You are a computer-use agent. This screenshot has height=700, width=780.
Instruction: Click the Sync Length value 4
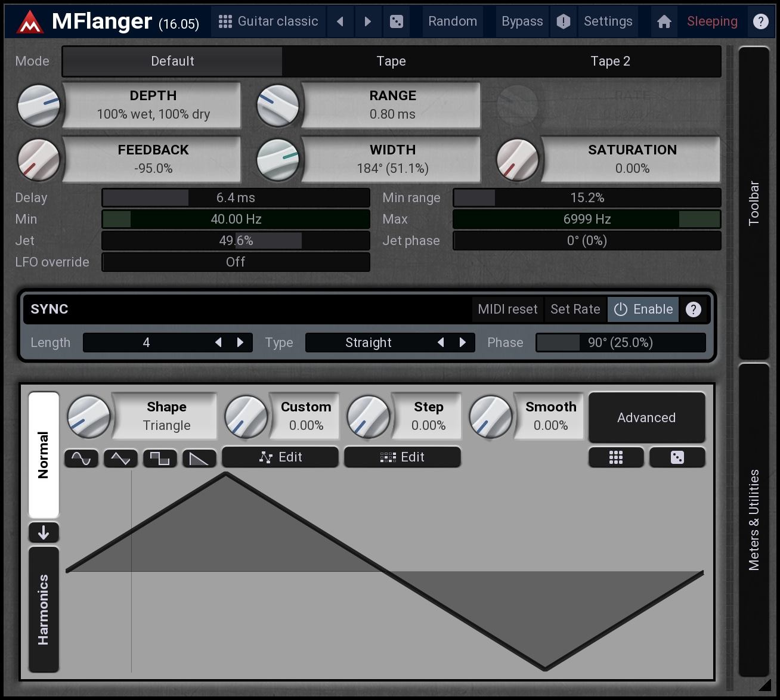pyautogui.click(x=146, y=342)
